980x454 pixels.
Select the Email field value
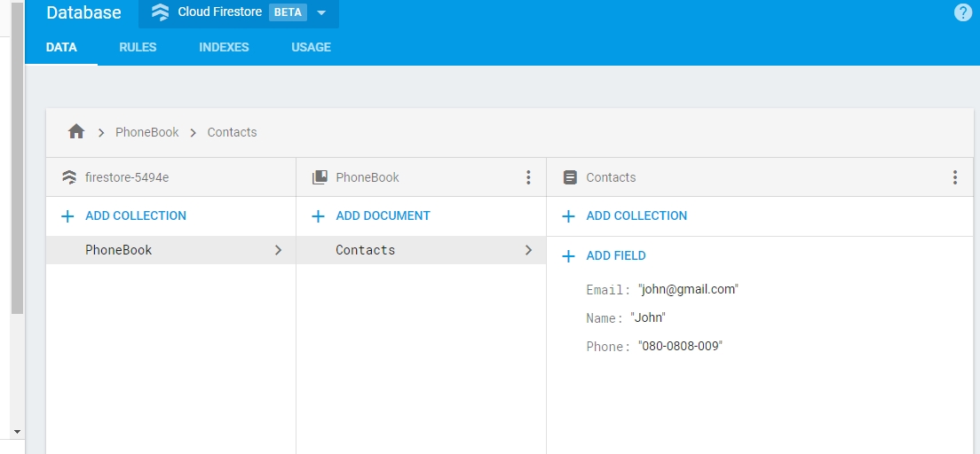[x=688, y=289]
